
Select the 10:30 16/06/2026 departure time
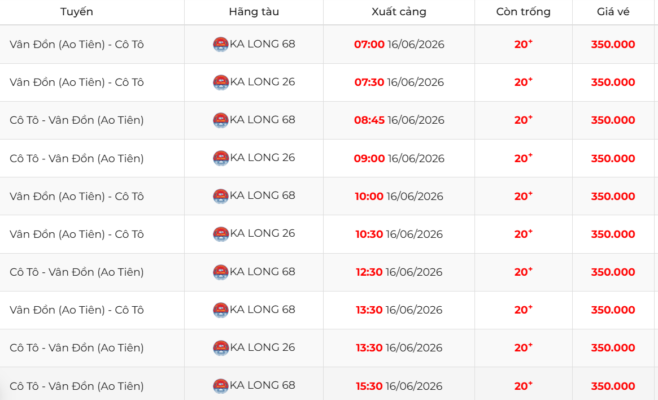coord(399,234)
